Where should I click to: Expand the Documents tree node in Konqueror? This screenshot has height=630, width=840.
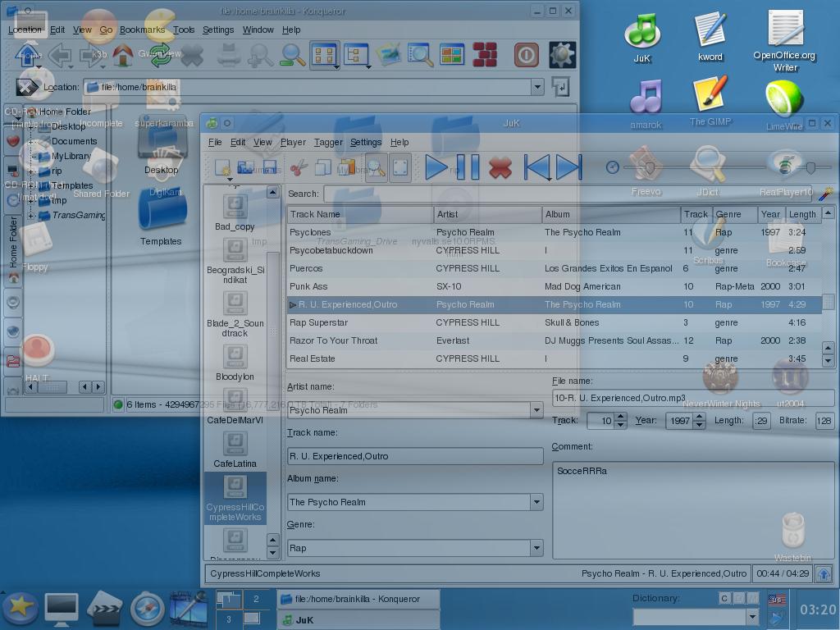32,141
